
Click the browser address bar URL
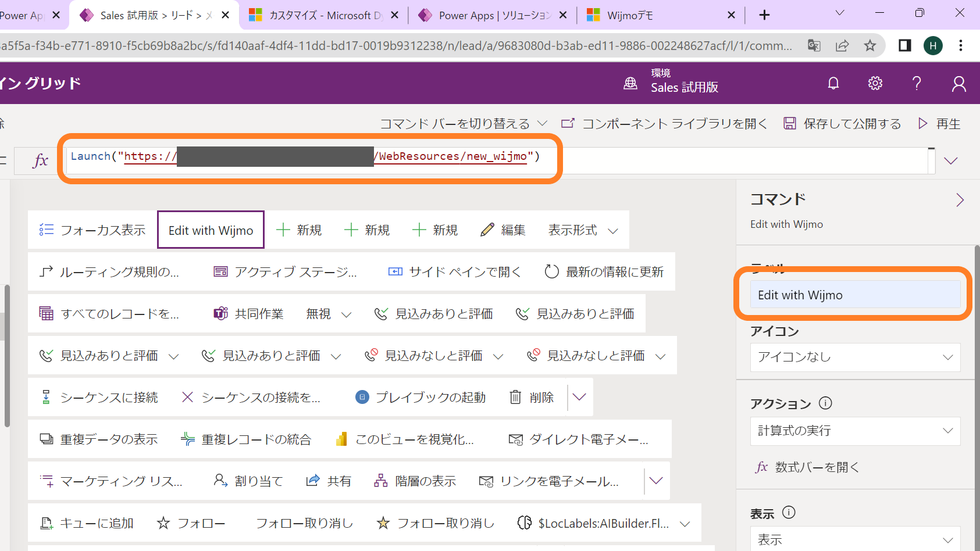[395, 45]
